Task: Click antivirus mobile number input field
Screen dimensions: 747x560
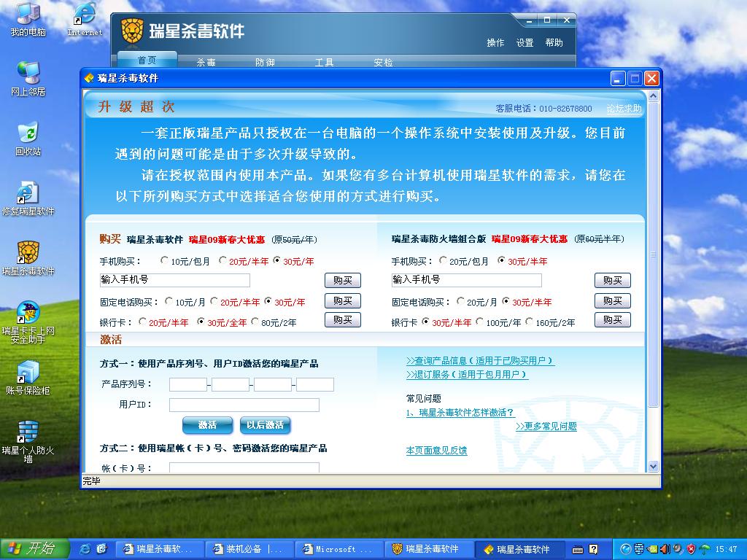Action: pos(175,280)
